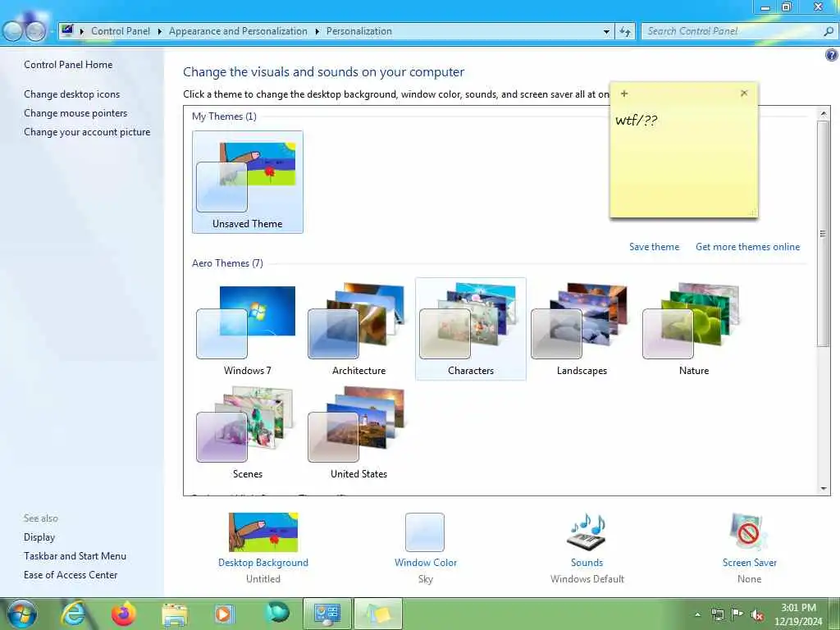Click the search magnifier icon
This screenshot has height=630, width=840.
pos(829,31)
